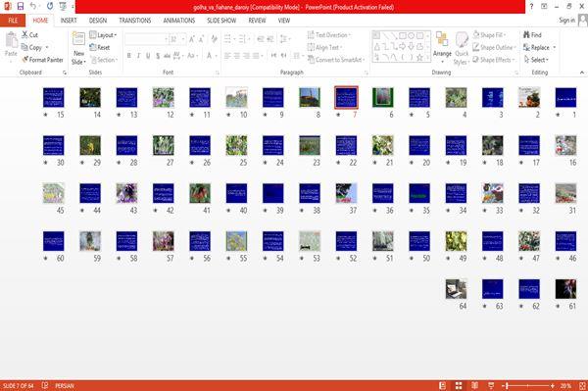Image resolution: width=588 pixels, height=391 pixels.
Task: Select slide 1 thumbnail
Action: (565, 97)
